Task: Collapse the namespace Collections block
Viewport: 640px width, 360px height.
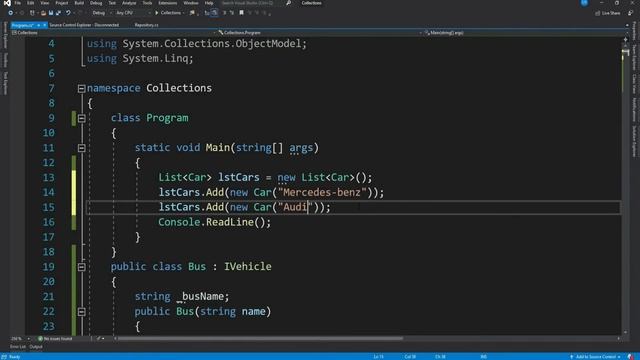Action: tap(81, 88)
